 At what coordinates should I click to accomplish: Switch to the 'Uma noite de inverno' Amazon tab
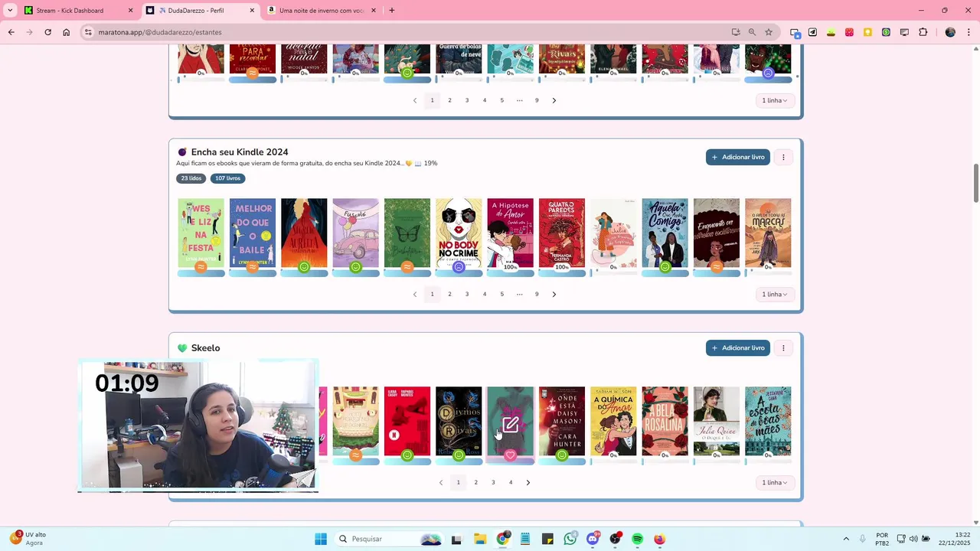[322, 11]
